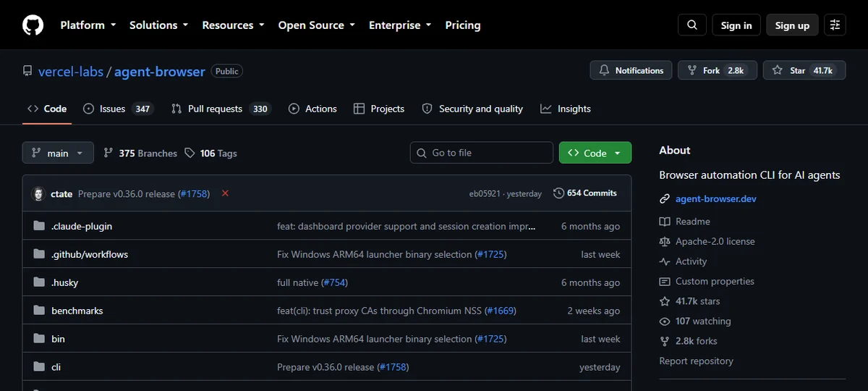Screen dimensions: 868x391
Task: Click the repository icon beside vercel-labs
Action: pyautogui.click(x=27, y=71)
